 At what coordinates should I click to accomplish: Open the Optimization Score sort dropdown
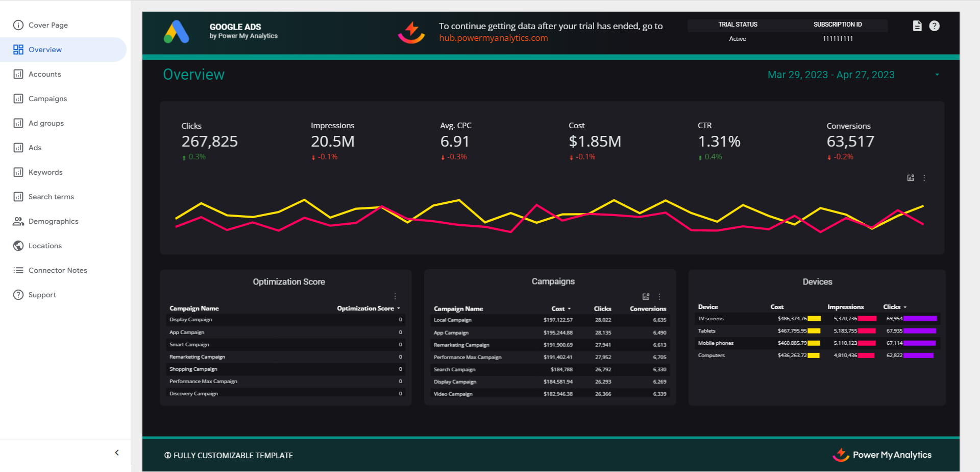point(399,309)
